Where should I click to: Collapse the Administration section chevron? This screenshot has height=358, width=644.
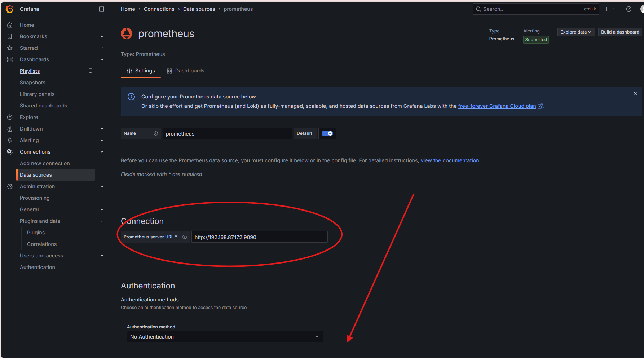pyautogui.click(x=102, y=186)
